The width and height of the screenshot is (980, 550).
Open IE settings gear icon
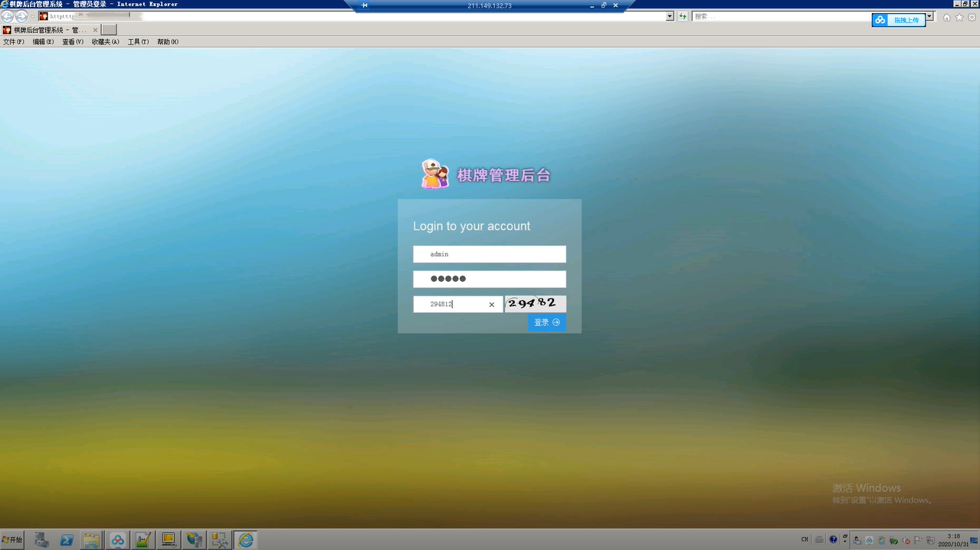(972, 18)
